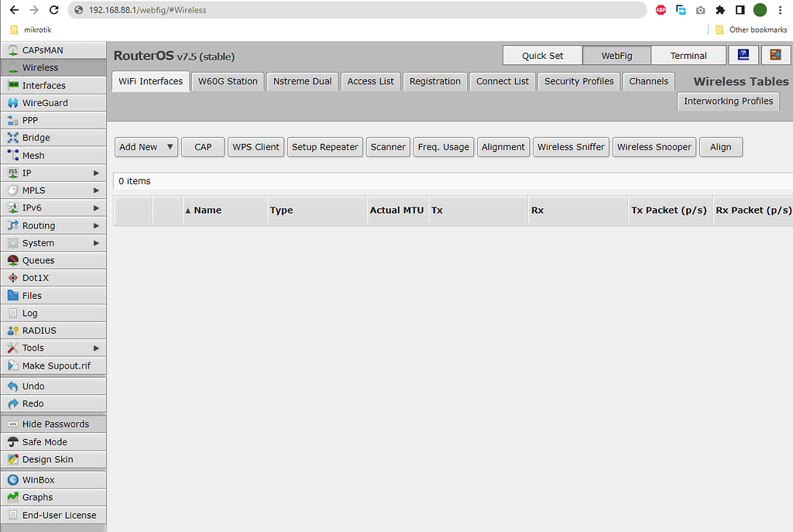Open Freq. Usage tool

pos(444,147)
